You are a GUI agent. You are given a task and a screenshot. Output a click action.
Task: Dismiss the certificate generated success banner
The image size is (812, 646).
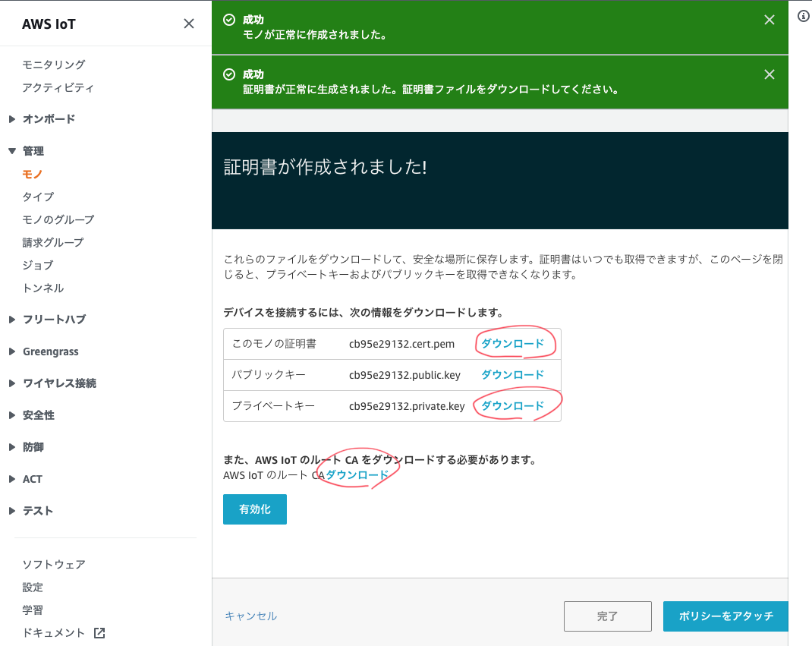coord(769,74)
